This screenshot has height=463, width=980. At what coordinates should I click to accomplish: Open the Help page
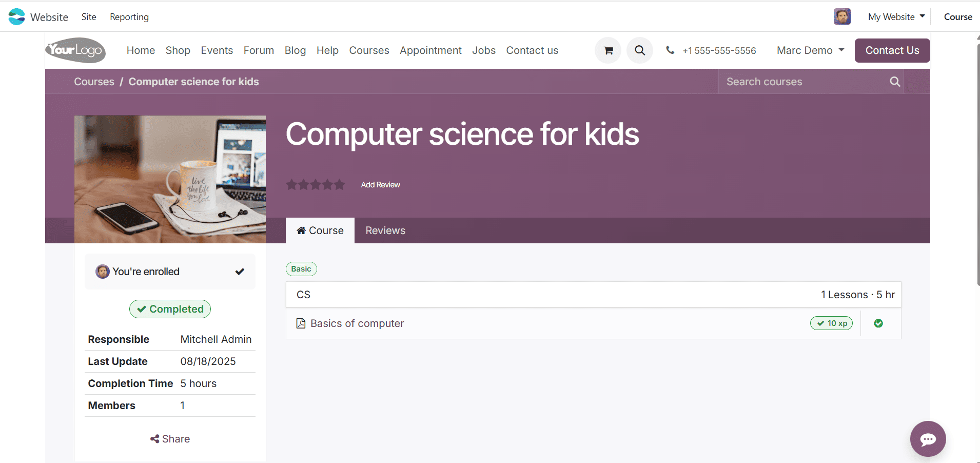pyautogui.click(x=327, y=50)
